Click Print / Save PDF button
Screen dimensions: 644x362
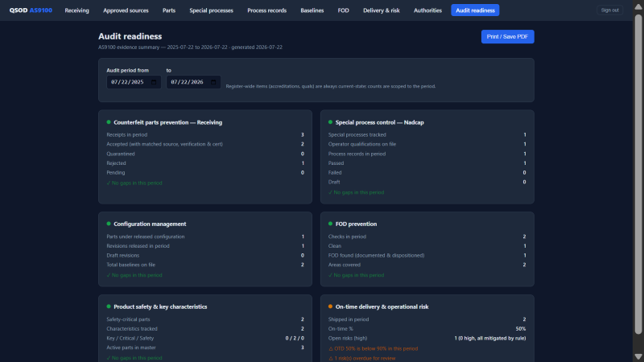508,36
